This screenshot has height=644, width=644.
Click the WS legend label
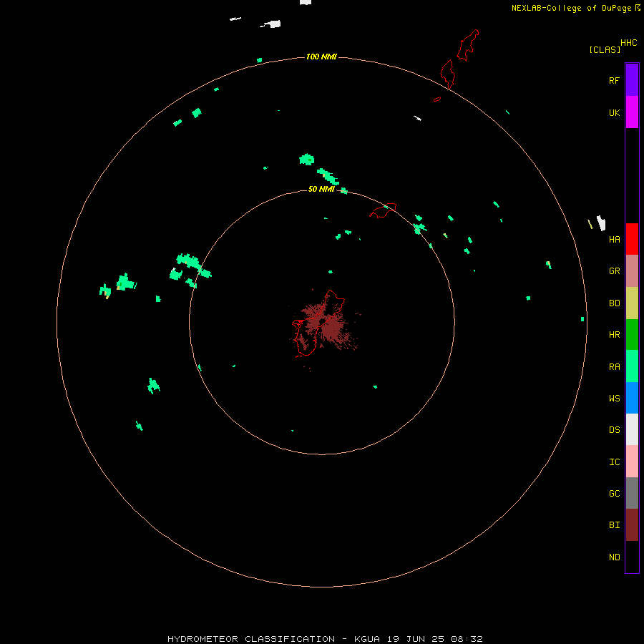[615, 398]
